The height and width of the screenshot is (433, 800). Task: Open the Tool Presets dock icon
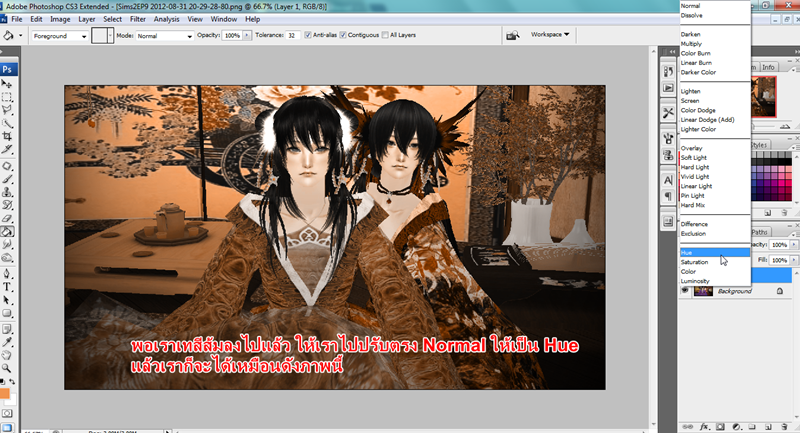pyautogui.click(x=668, y=112)
